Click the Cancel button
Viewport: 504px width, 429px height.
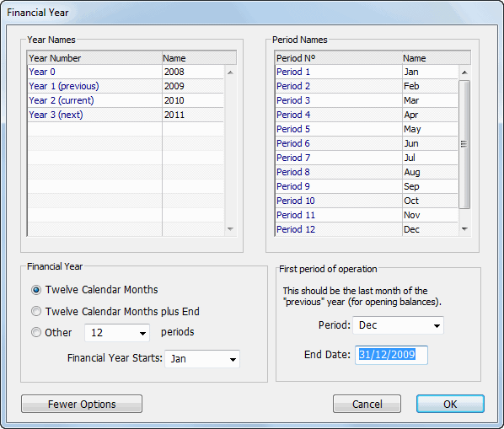tap(367, 404)
